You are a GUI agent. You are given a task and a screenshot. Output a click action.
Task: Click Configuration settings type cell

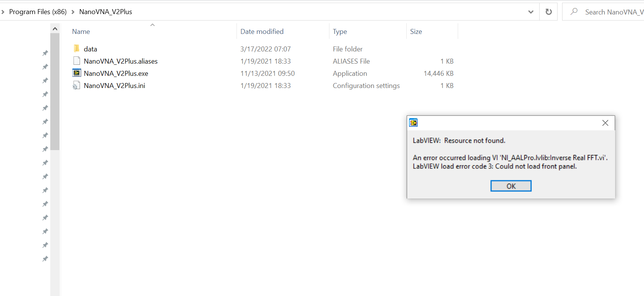366,85
